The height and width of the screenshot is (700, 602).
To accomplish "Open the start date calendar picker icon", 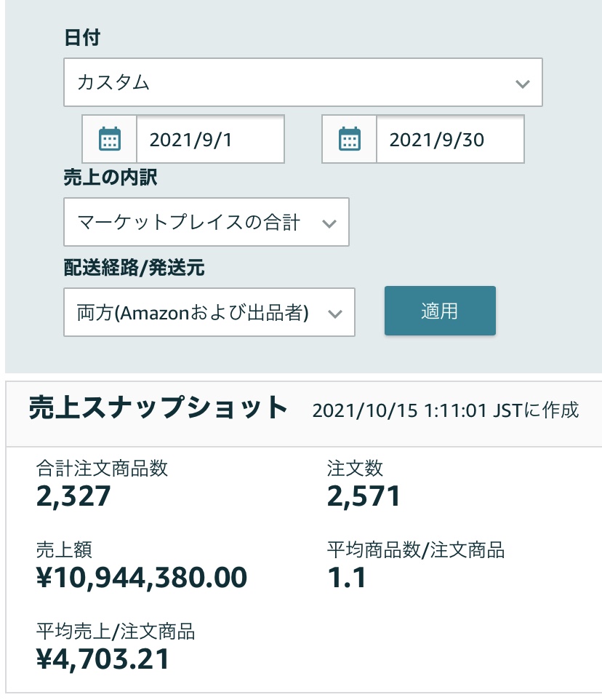I will (x=110, y=139).
